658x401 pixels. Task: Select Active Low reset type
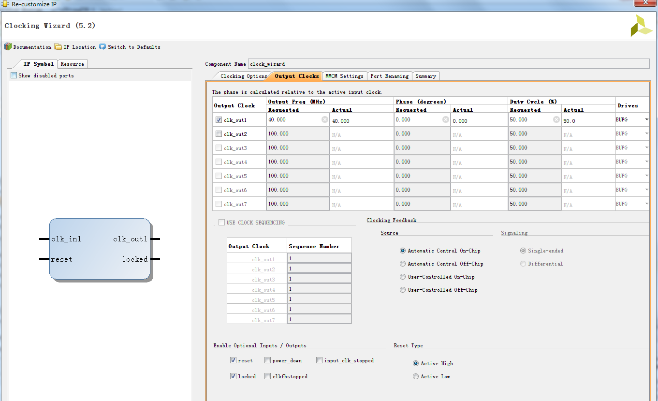point(417,377)
